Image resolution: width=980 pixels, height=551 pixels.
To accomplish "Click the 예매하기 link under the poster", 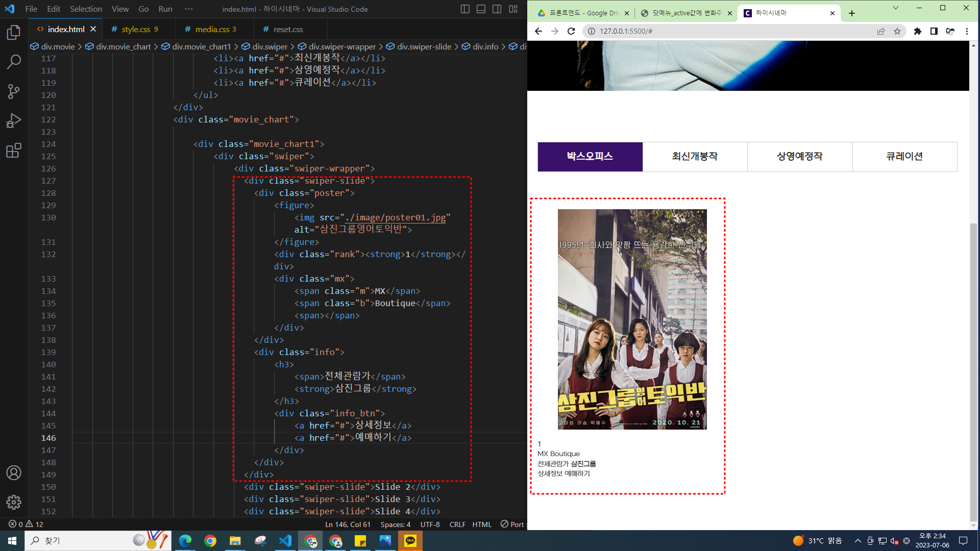I will click(x=577, y=473).
